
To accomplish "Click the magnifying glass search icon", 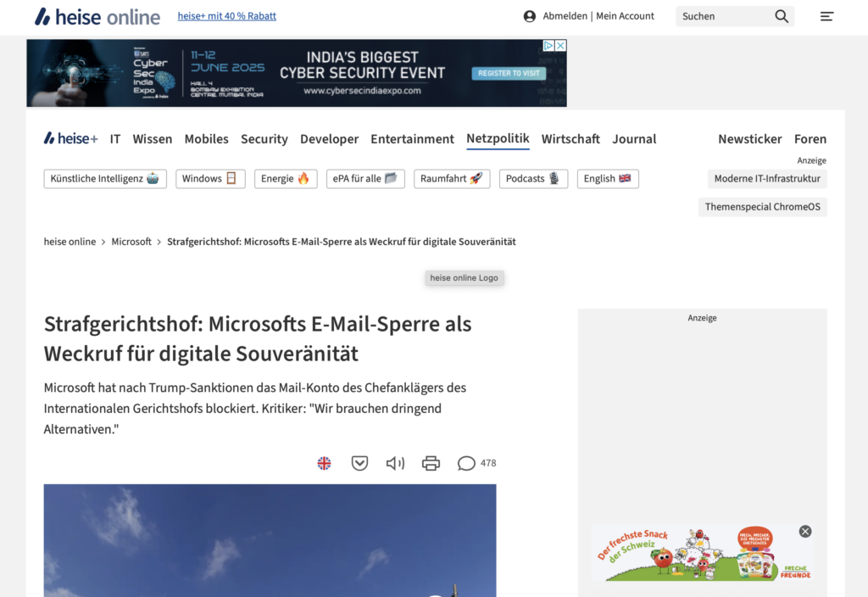I will pyautogui.click(x=782, y=16).
